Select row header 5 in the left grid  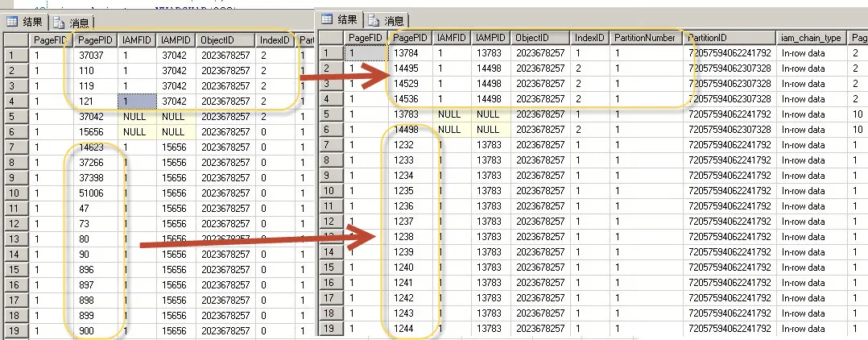click(17, 117)
